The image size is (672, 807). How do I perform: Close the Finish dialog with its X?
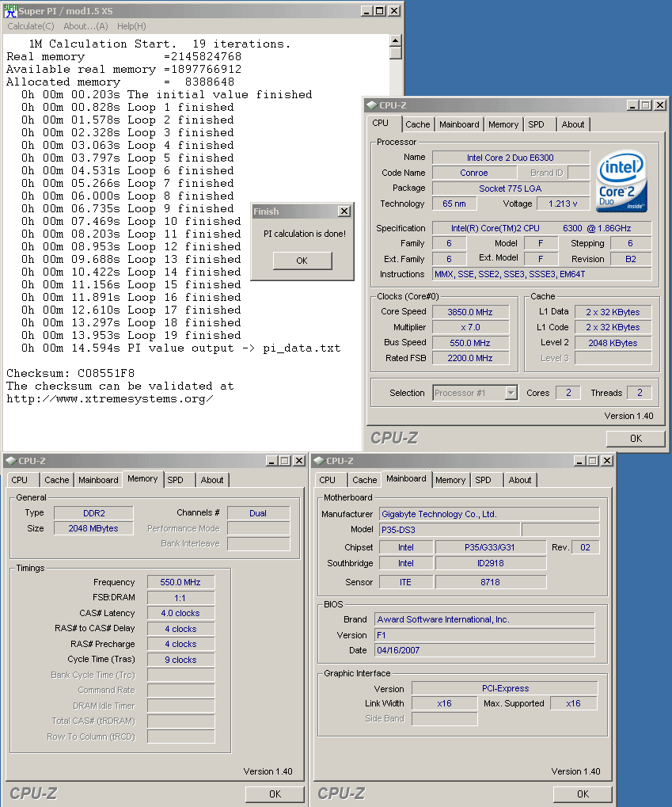344,211
